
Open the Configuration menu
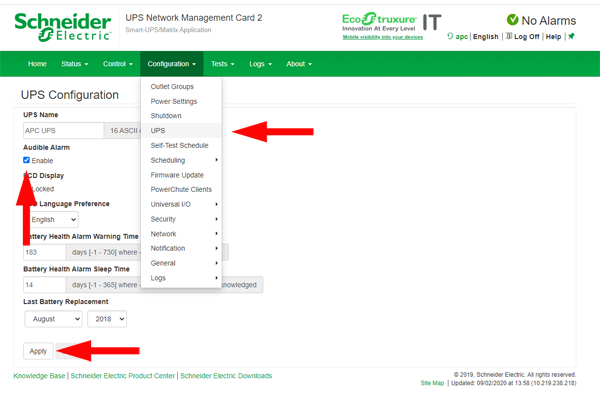172,64
